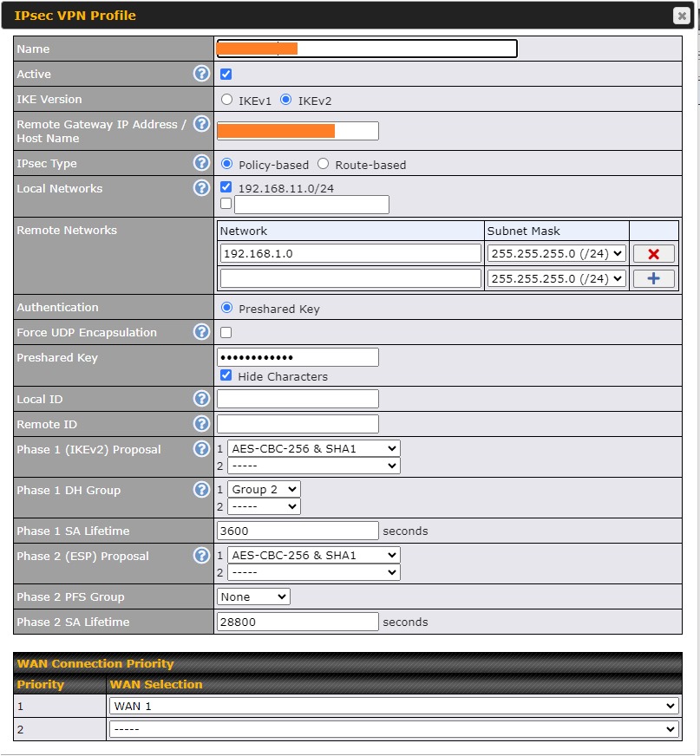
Task: Choose Route-based IPsec type
Action: click(x=324, y=164)
